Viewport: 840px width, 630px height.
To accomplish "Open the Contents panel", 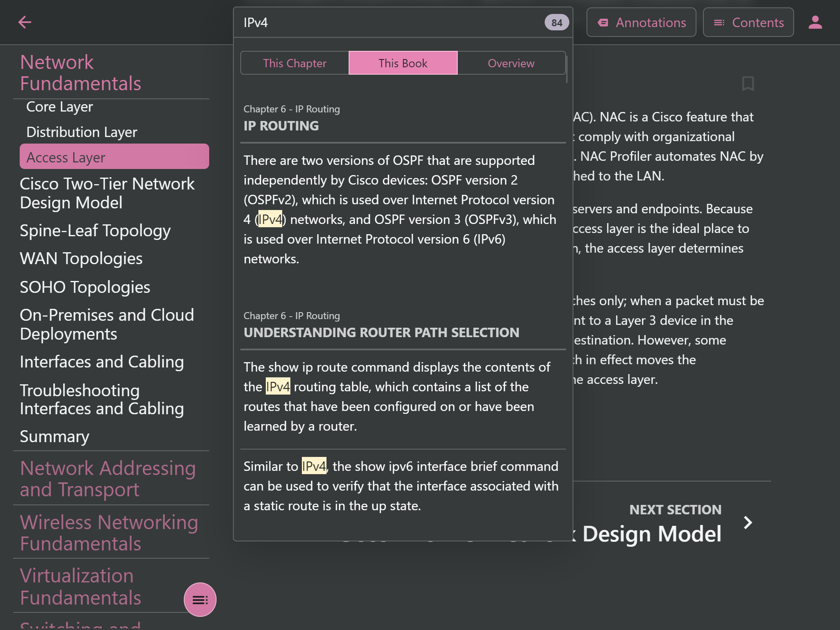I will (x=748, y=22).
